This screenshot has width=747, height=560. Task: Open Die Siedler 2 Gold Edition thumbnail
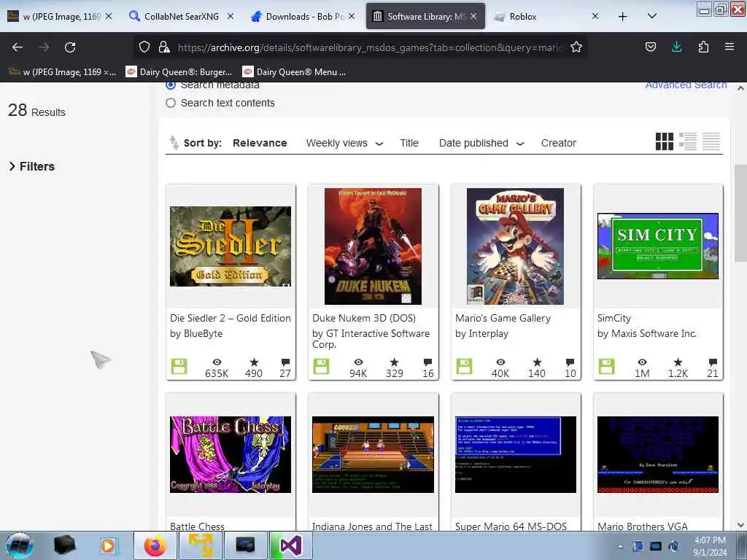pyautogui.click(x=231, y=246)
